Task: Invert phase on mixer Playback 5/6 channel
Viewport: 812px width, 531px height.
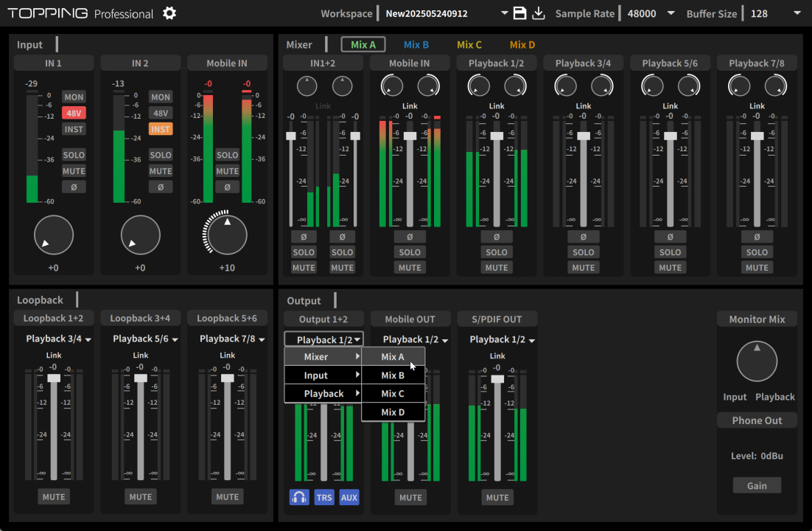Action: 670,237
